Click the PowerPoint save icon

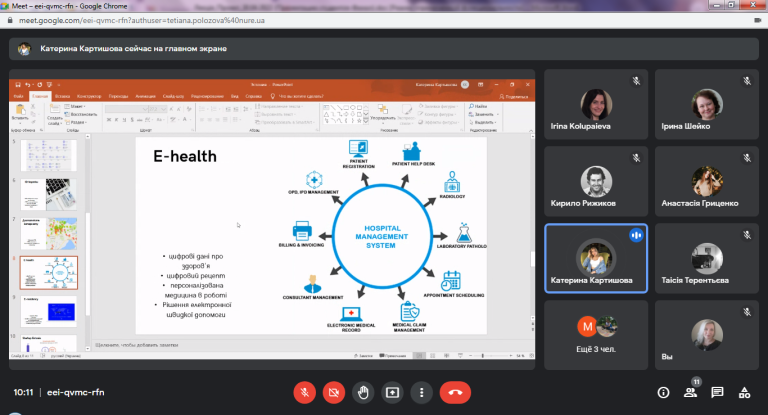click(18, 85)
